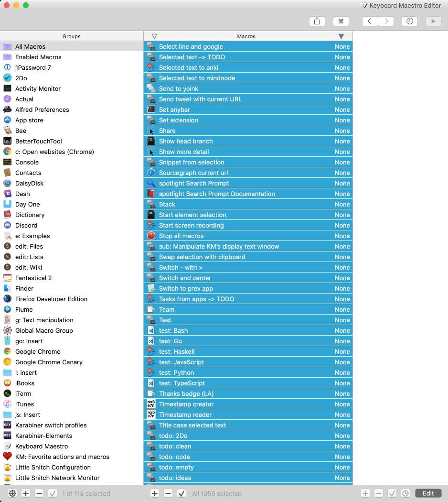The image size is (448, 502).
Task: Select the Day One group
Action: point(72,204)
